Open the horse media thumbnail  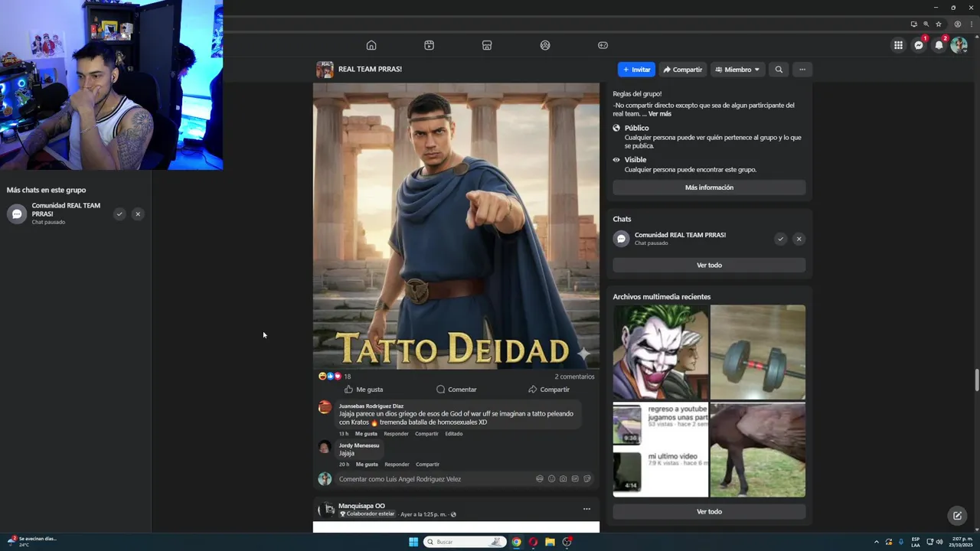point(758,450)
